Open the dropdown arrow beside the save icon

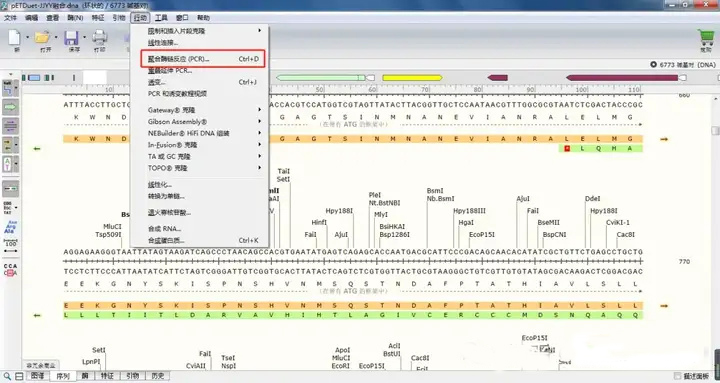(84, 37)
